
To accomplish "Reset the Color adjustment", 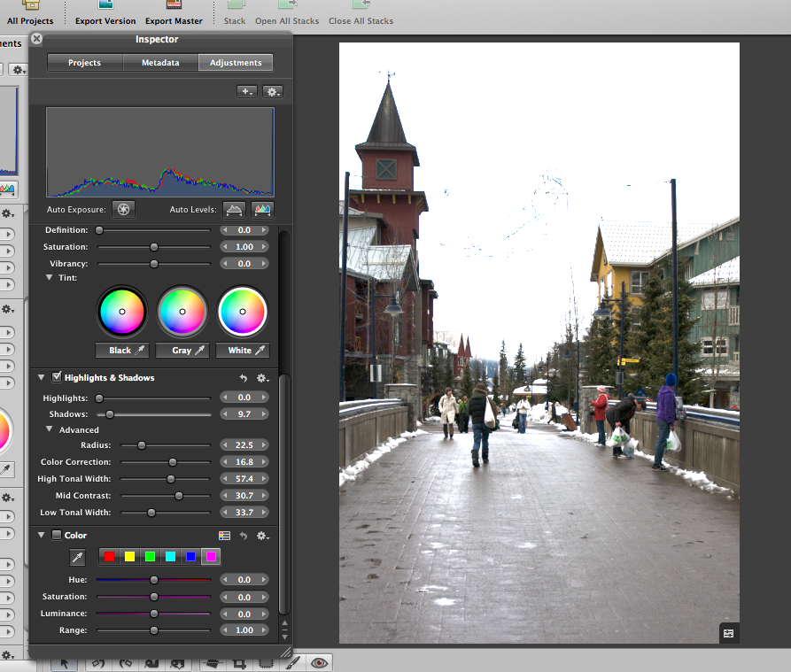I will click(244, 536).
